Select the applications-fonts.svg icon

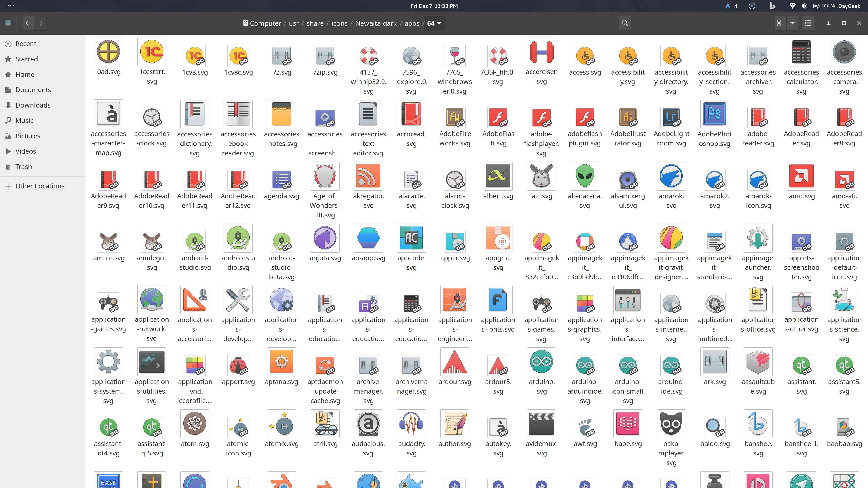[498, 300]
